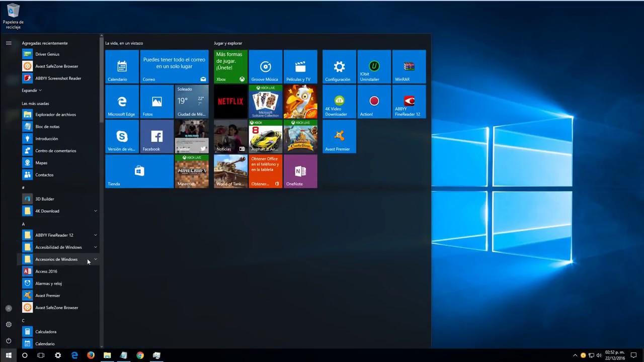Open Groove Música tile
The width and height of the screenshot is (644, 362).
tap(265, 66)
